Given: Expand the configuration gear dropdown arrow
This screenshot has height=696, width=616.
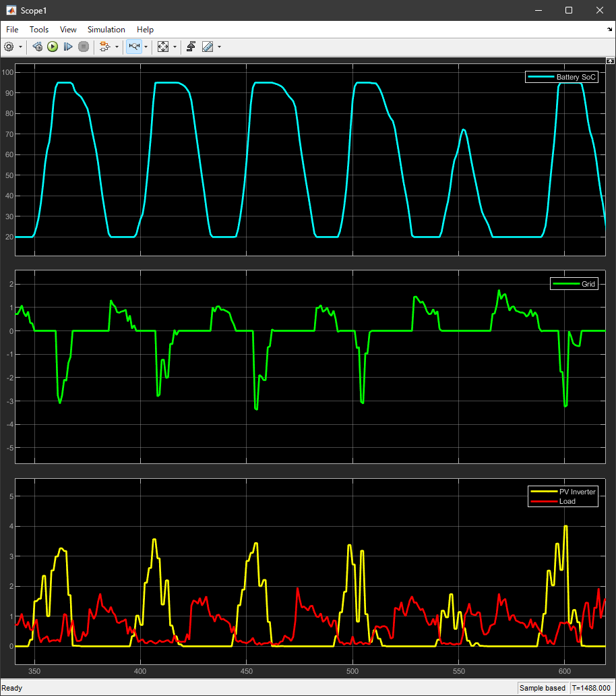Looking at the screenshot, I should [x=20, y=47].
